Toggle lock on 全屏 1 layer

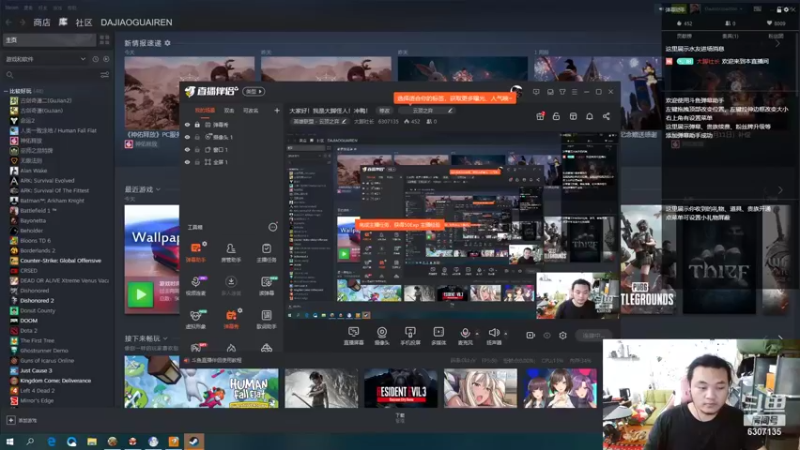pos(197,162)
